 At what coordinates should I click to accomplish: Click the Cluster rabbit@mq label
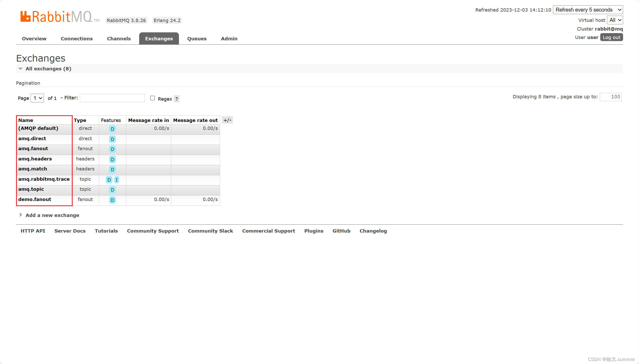[600, 29]
